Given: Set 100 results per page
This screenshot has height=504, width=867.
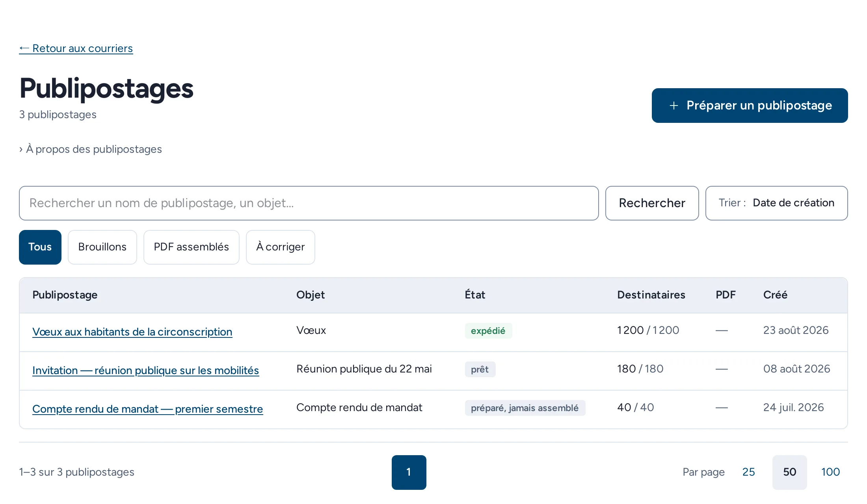Looking at the screenshot, I should (x=831, y=472).
